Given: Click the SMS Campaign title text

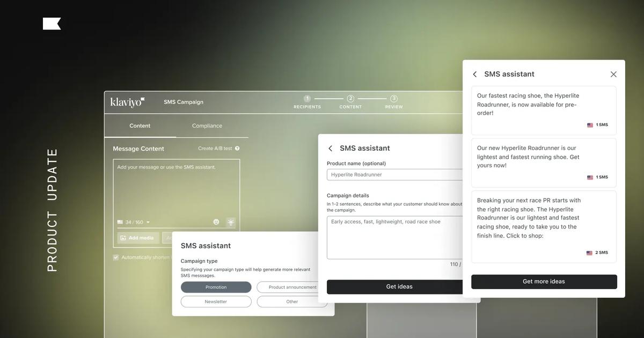Looking at the screenshot, I should [184, 102].
